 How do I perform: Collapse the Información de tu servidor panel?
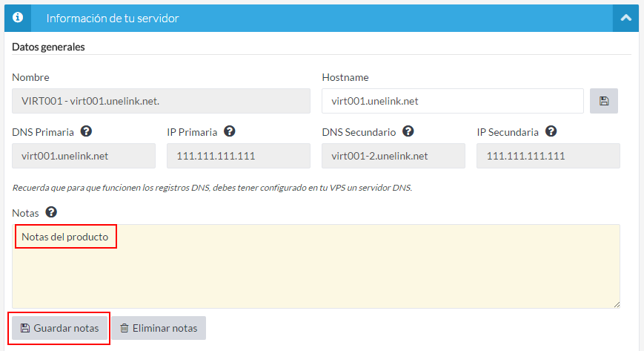tap(625, 18)
